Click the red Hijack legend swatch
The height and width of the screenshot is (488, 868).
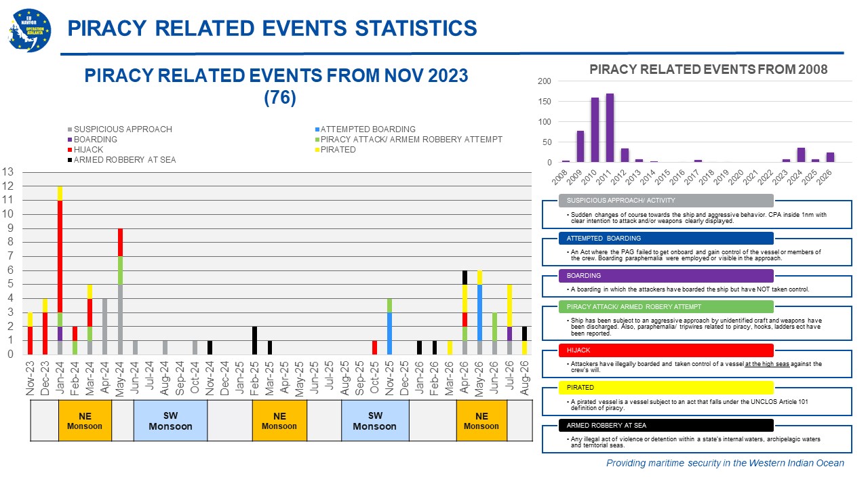[70, 150]
